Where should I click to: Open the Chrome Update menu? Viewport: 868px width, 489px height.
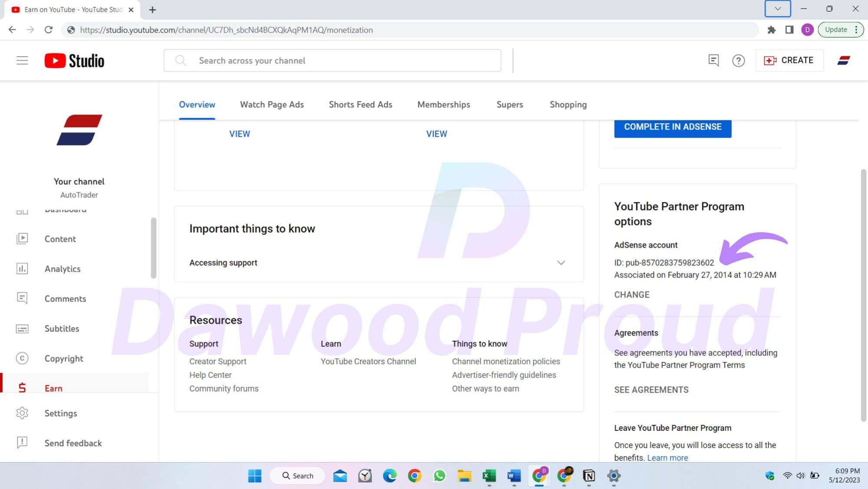840,30
